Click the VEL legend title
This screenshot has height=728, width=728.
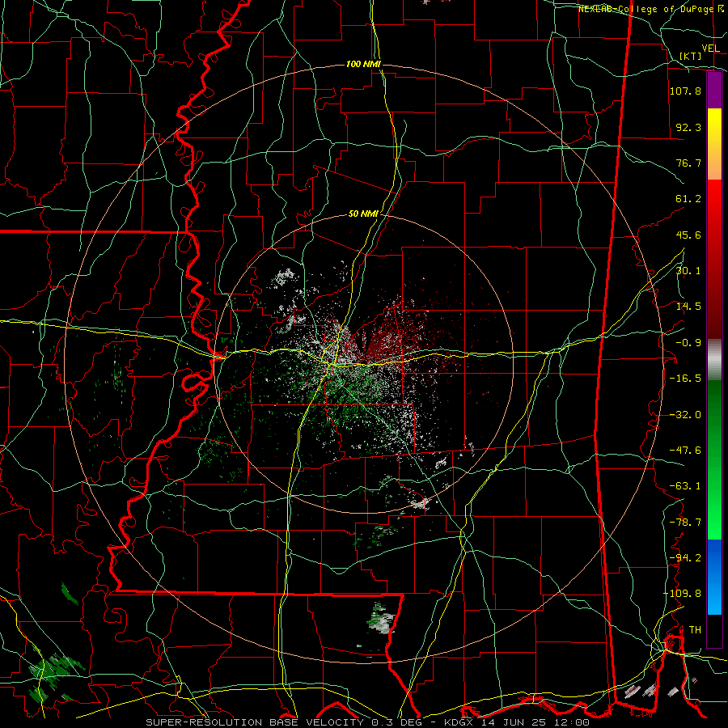pos(710,49)
